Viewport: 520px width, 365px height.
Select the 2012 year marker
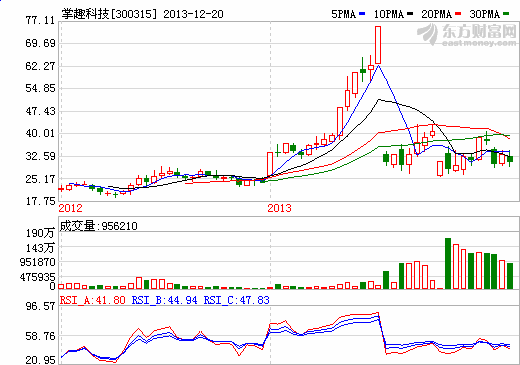click(70, 208)
